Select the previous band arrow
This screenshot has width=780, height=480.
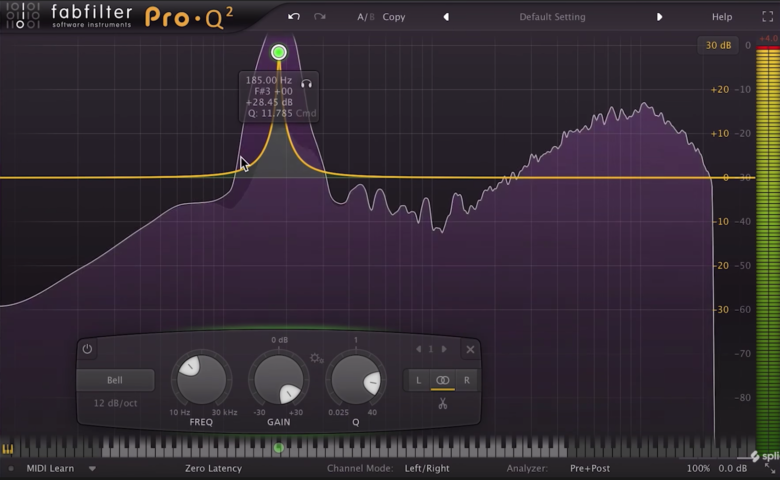coord(418,349)
